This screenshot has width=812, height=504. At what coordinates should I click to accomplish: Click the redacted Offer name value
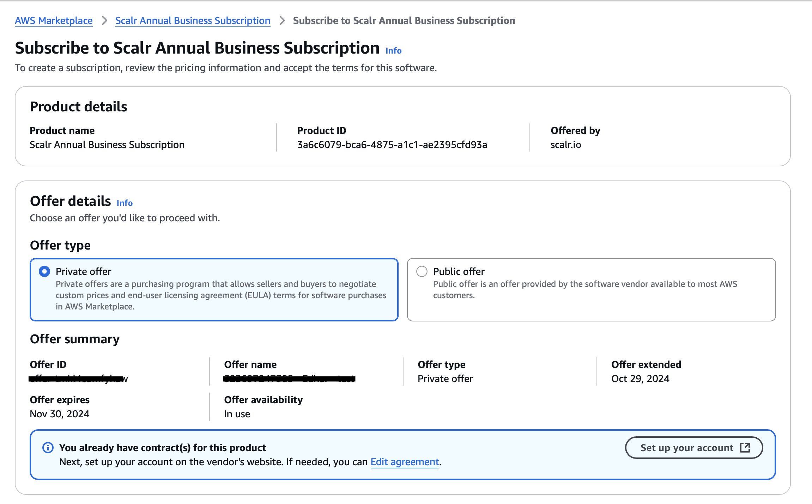tap(289, 379)
